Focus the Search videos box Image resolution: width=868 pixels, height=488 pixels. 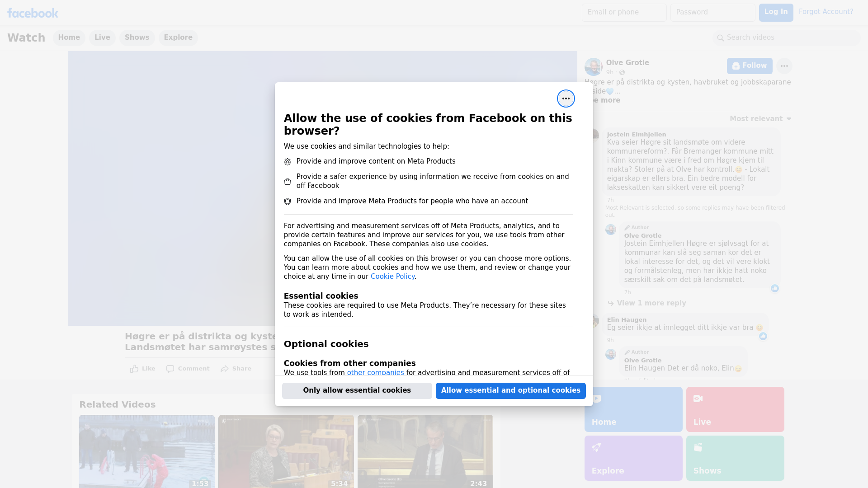click(x=787, y=38)
